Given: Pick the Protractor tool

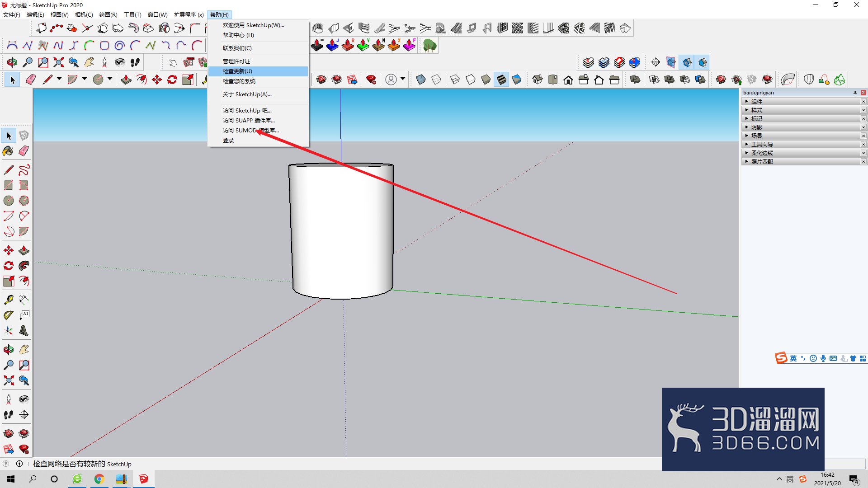Looking at the screenshot, I should (9, 315).
